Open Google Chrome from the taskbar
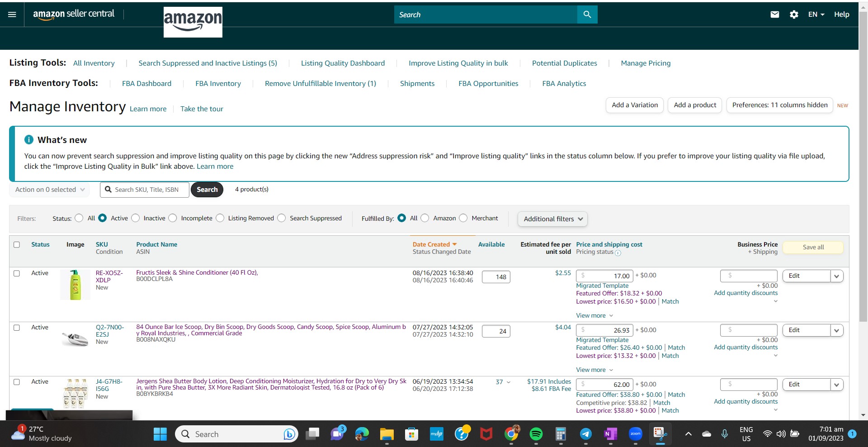The height and width of the screenshot is (447, 868). tap(511, 433)
